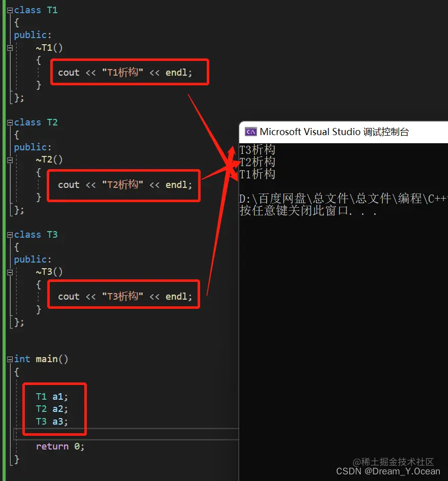Collapse the ~T3() destructor fold
Image resolution: width=448 pixels, height=481 pixels.
[x=10, y=272]
